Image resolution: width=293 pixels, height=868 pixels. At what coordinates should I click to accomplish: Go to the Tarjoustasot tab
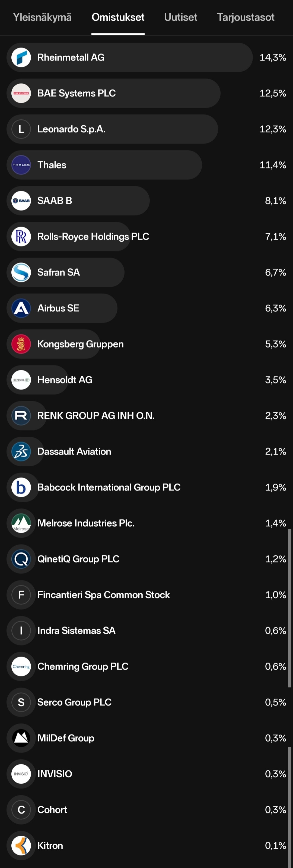pos(246,17)
